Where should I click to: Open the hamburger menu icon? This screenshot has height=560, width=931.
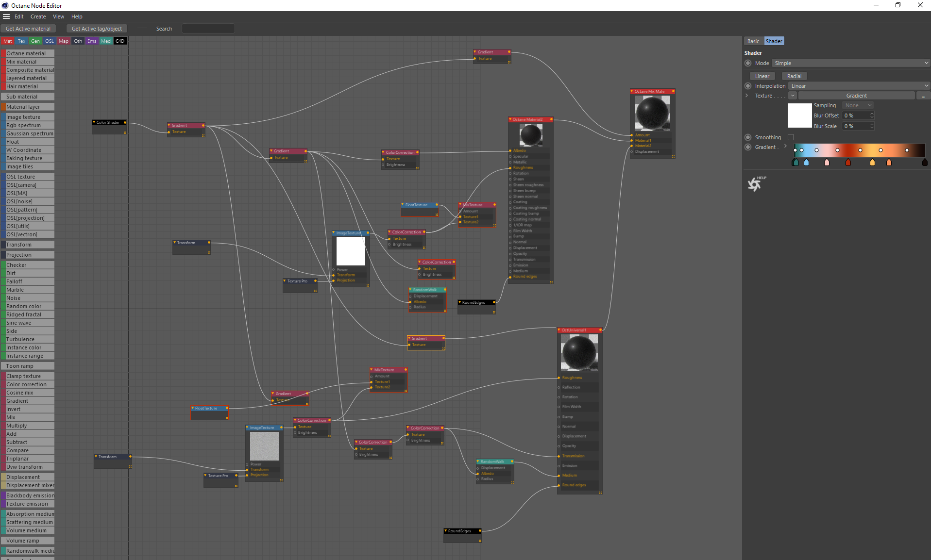tap(6, 16)
